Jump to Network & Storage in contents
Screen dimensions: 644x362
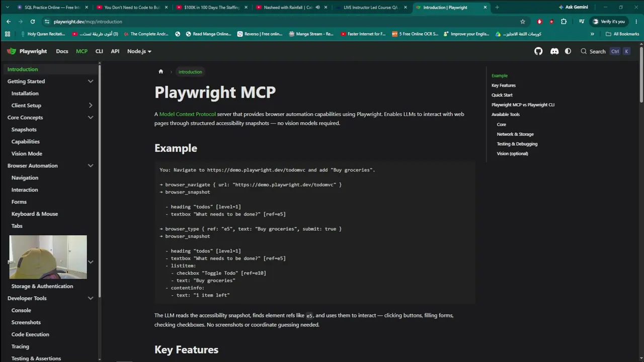coord(515,134)
